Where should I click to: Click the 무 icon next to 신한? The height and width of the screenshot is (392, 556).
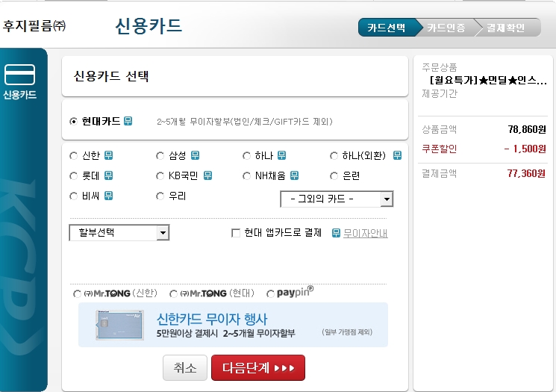click(x=108, y=155)
